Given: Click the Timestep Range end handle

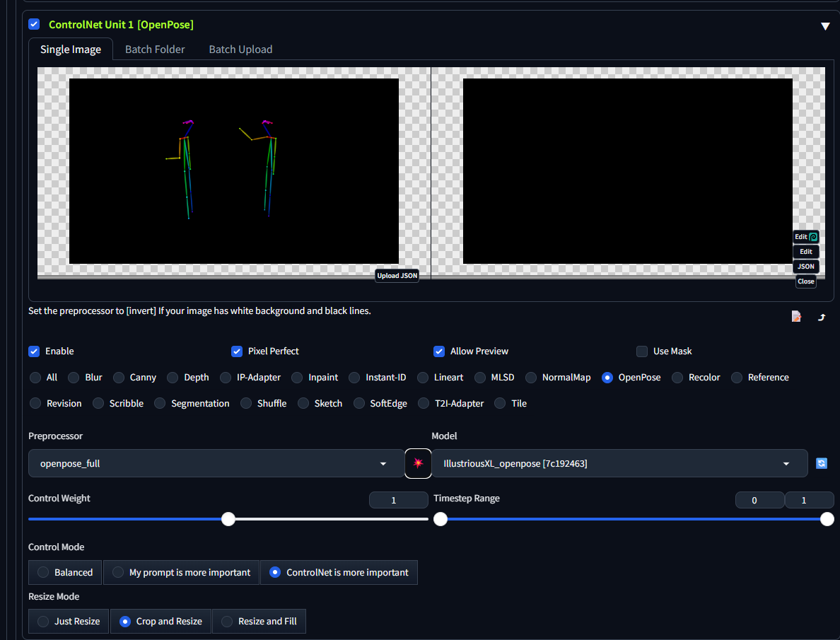Looking at the screenshot, I should pyautogui.click(x=827, y=519).
